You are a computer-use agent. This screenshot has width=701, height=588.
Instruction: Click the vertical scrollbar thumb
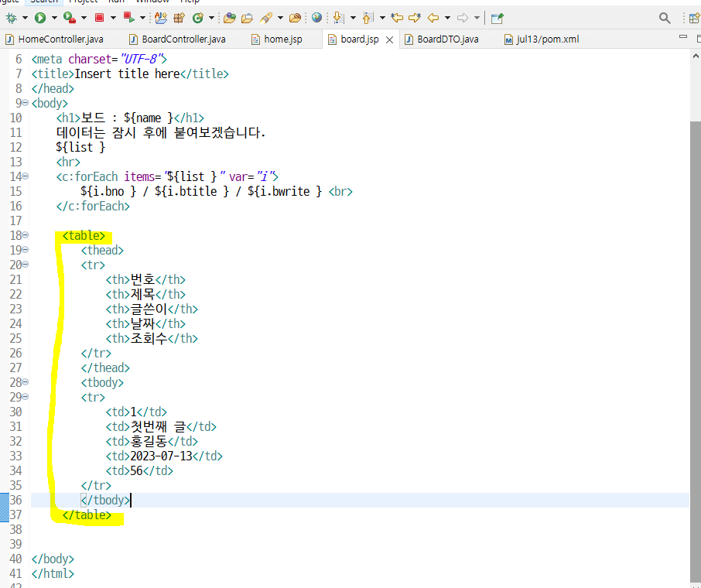695,351
